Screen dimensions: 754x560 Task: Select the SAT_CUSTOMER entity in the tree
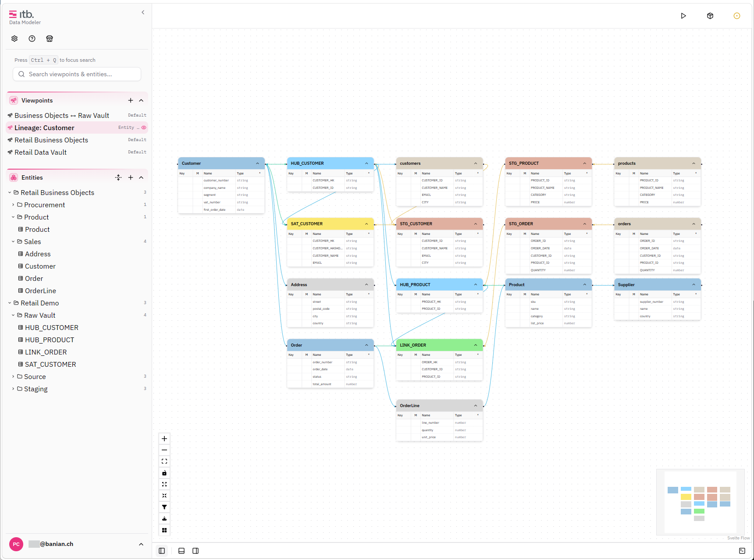click(50, 364)
